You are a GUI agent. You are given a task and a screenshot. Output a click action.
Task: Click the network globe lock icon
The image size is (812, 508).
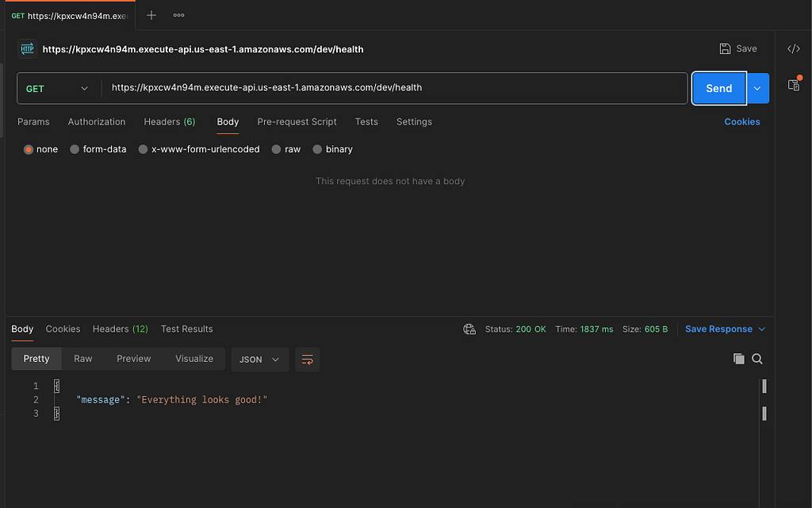tap(469, 329)
